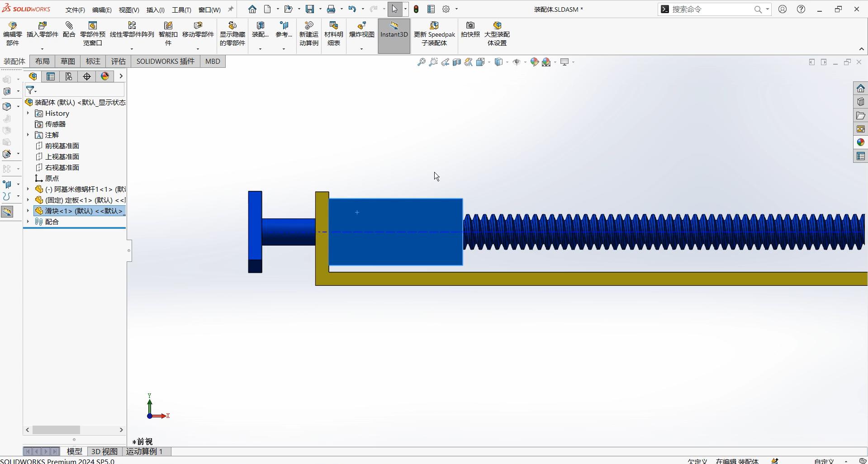Click the feature tree horizontal scrollbar thumb
Viewport: 868px width, 464px height.
56,430
